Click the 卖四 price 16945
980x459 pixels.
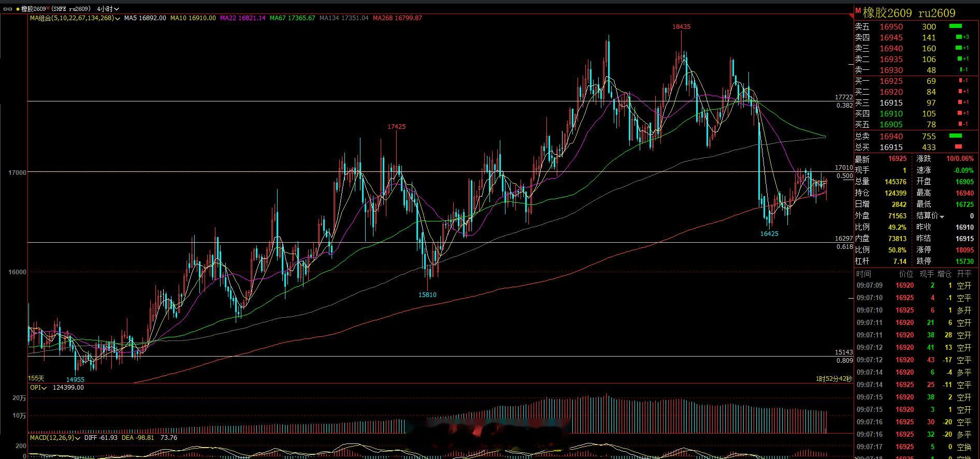click(x=891, y=38)
